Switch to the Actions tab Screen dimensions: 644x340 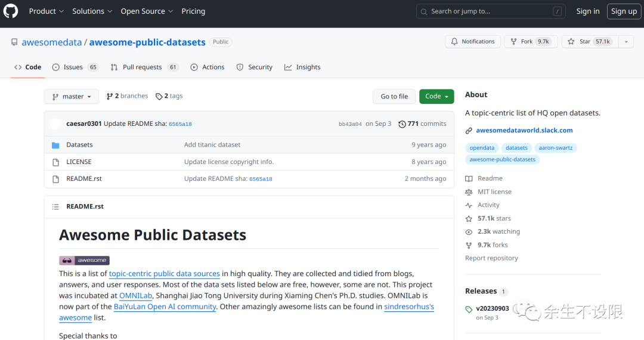pyautogui.click(x=208, y=67)
